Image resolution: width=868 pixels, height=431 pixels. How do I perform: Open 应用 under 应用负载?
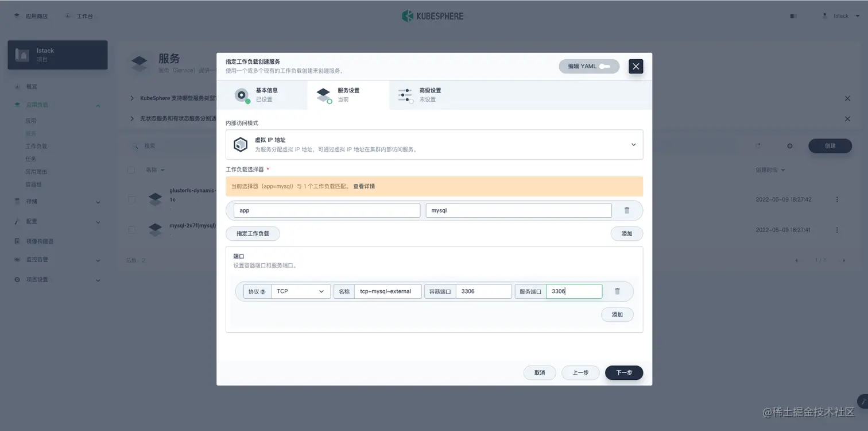click(31, 121)
